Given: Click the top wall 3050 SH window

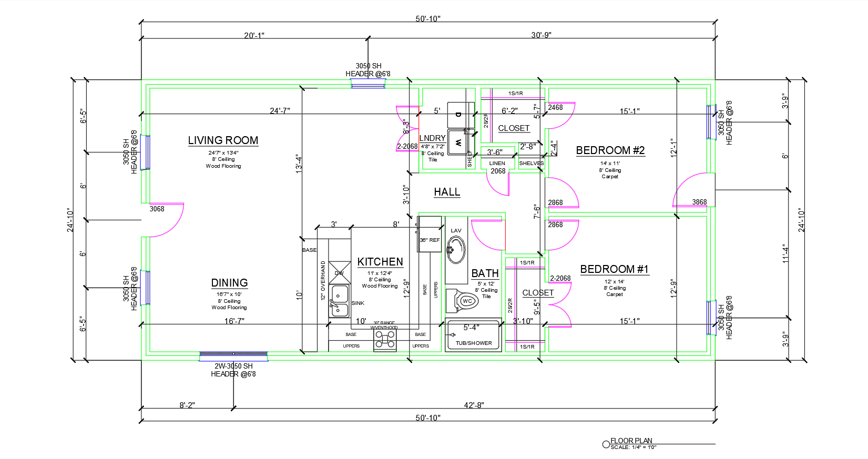Looking at the screenshot, I should pos(368,84).
